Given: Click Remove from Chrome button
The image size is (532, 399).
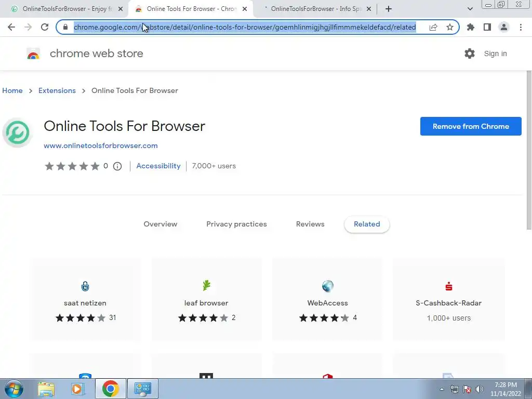Looking at the screenshot, I should [x=471, y=126].
